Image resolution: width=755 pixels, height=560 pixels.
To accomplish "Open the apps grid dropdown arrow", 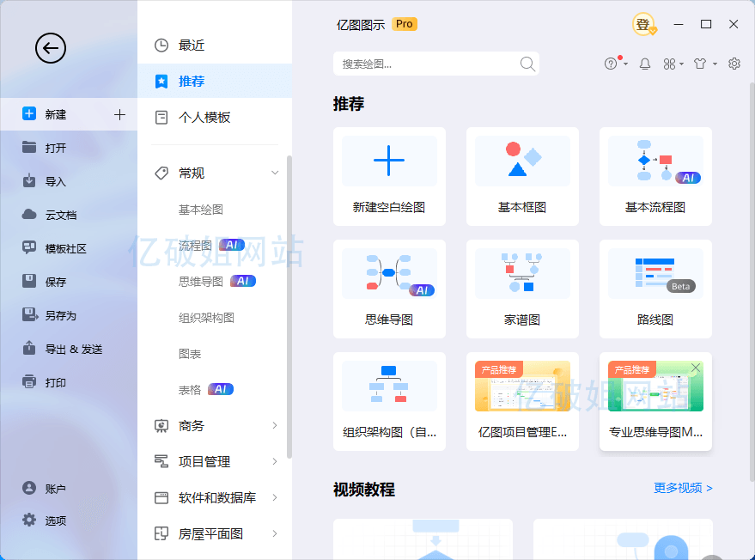I will point(681,64).
